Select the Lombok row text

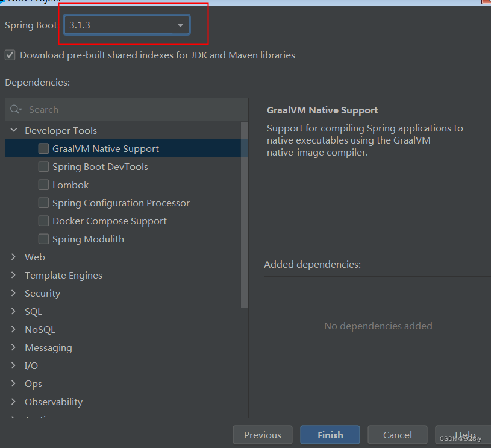pos(70,185)
